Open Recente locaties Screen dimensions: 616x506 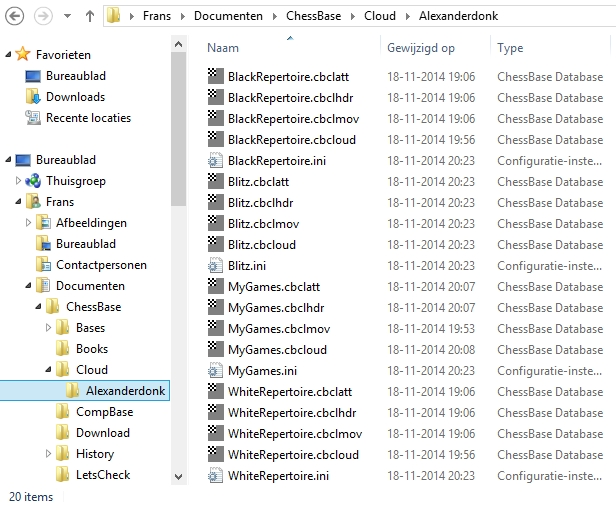coord(88,118)
